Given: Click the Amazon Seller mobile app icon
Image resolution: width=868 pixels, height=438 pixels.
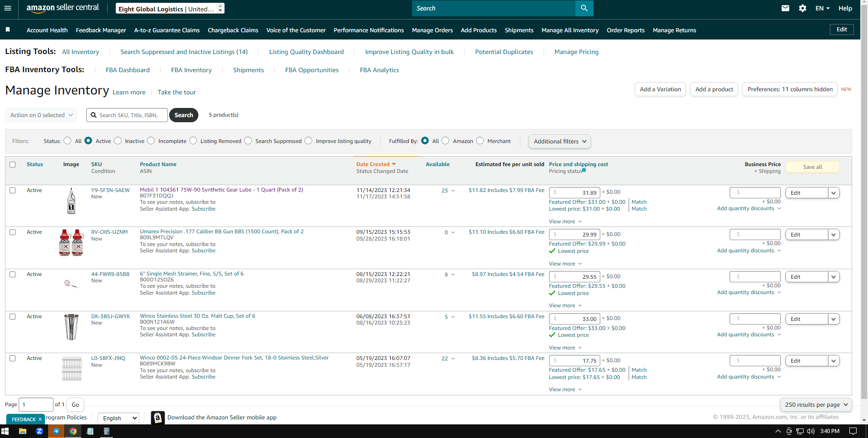Looking at the screenshot, I should [157, 418].
